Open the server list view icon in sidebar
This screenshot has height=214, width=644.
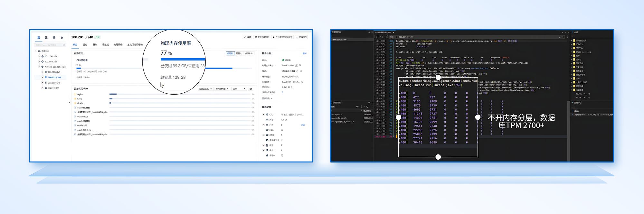39,38
